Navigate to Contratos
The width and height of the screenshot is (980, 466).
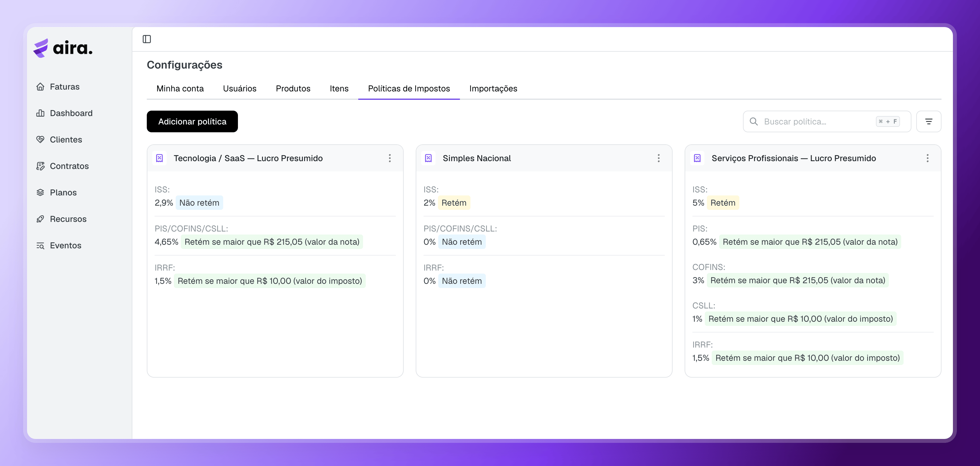[69, 166]
